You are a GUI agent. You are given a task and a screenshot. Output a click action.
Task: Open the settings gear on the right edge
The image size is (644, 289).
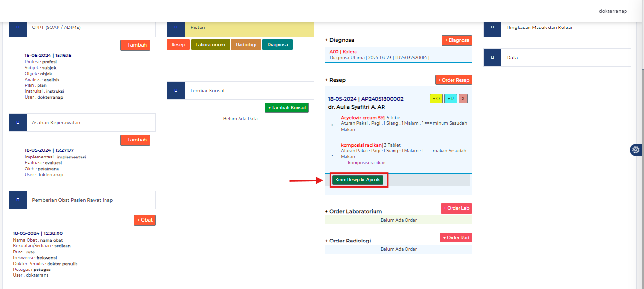tap(635, 149)
